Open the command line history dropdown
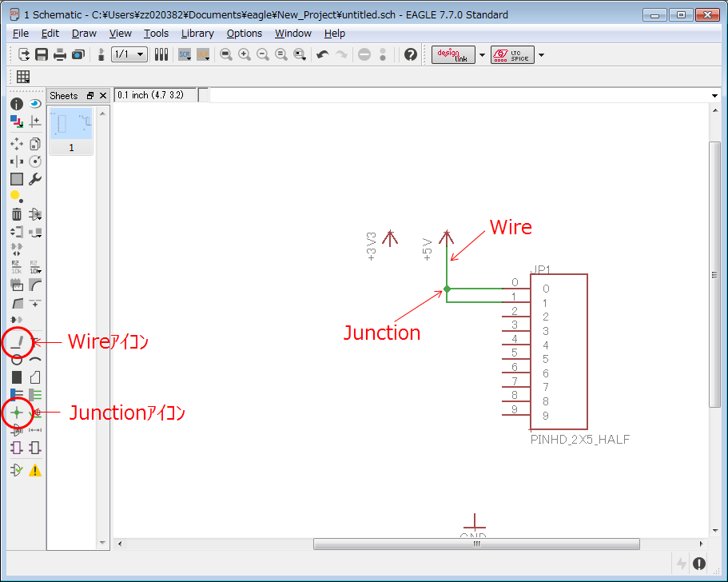Viewport: 728px width, 582px height. [714, 96]
